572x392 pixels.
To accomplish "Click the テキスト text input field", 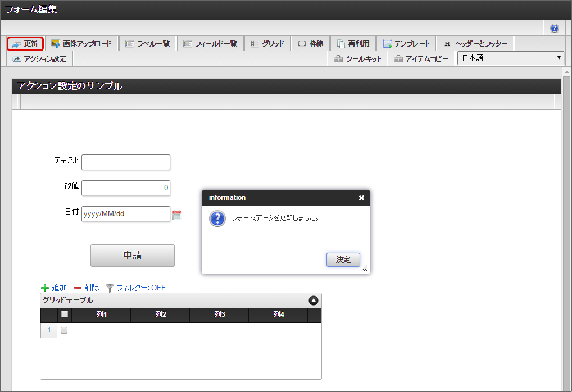I will (x=126, y=162).
